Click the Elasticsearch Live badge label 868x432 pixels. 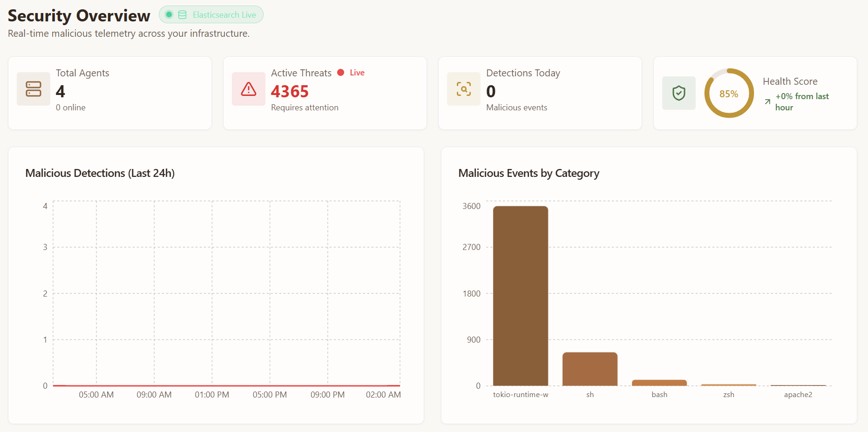pyautogui.click(x=224, y=15)
